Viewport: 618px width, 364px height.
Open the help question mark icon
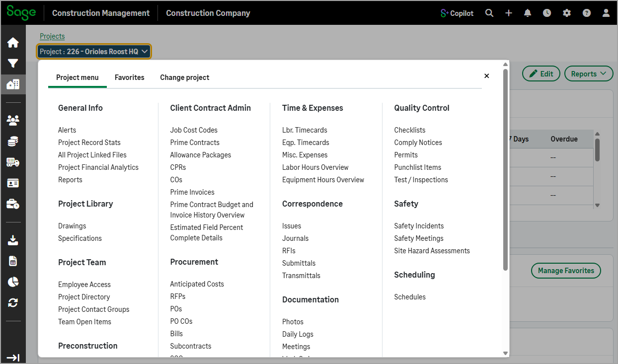point(587,13)
